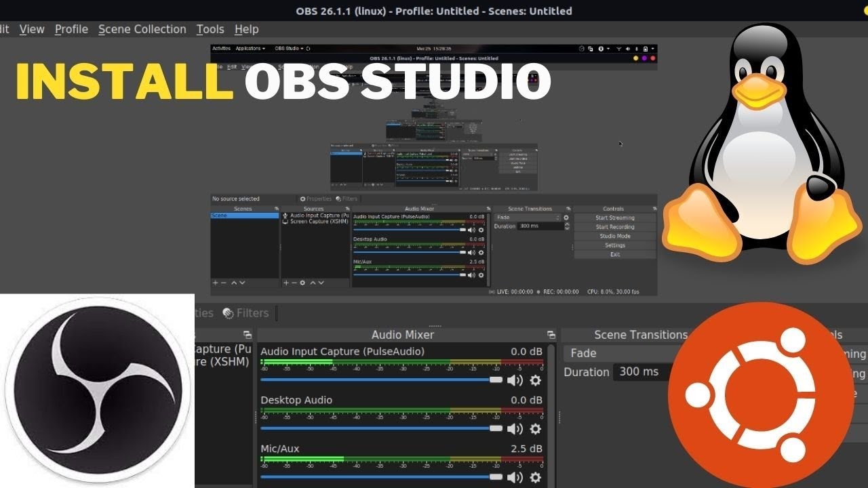The height and width of the screenshot is (488, 868).
Task: Click the network icon in the previewed system tray
Action: [x=618, y=48]
